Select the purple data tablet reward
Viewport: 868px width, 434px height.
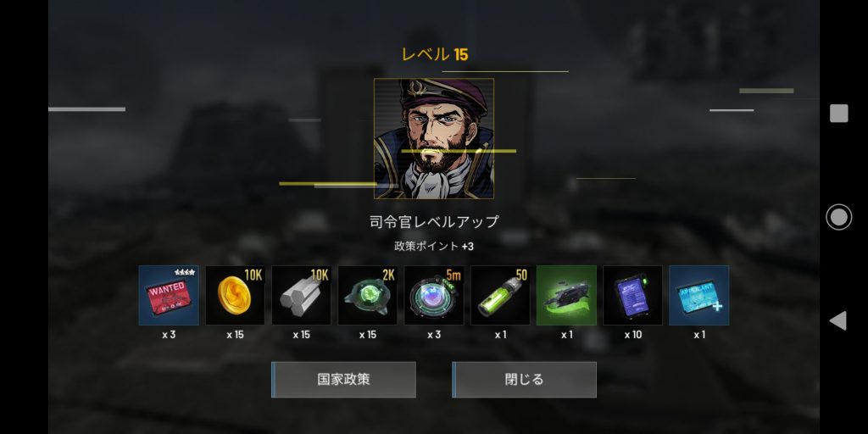pos(632,295)
